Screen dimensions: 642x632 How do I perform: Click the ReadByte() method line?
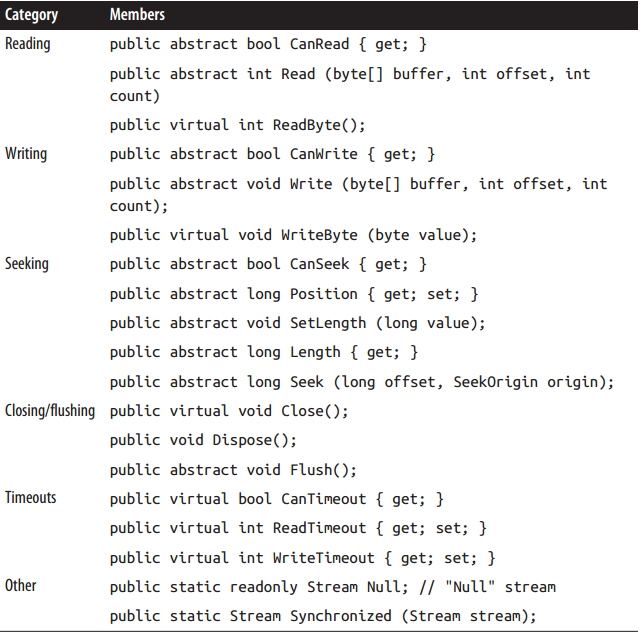(x=237, y=125)
